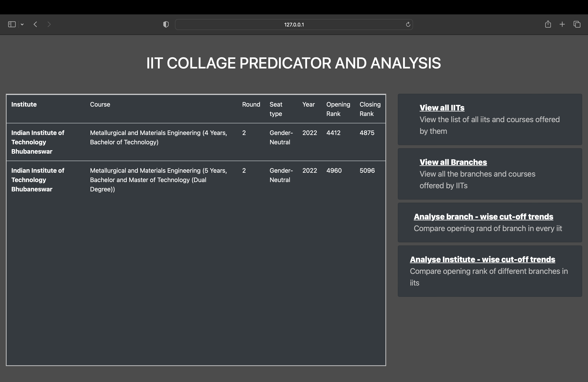Image resolution: width=588 pixels, height=382 pixels.
Task: Click the Opening Rank column header
Action: point(338,109)
